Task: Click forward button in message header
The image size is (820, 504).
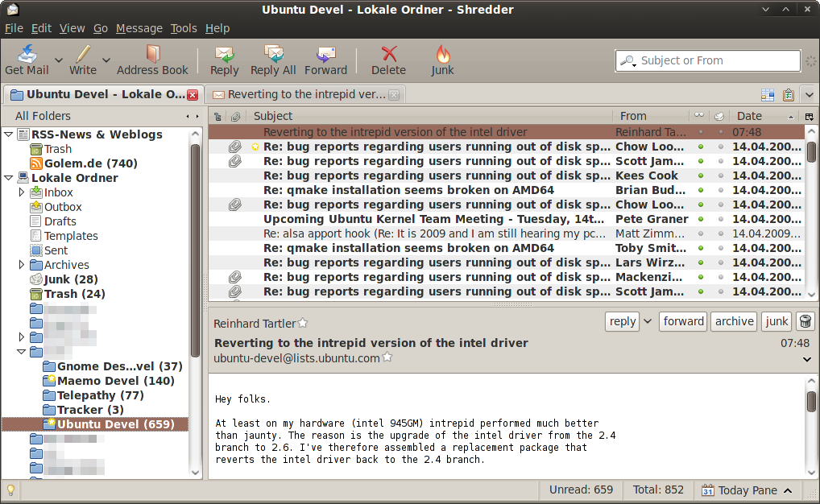Action: pyautogui.click(x=684, y=321)
